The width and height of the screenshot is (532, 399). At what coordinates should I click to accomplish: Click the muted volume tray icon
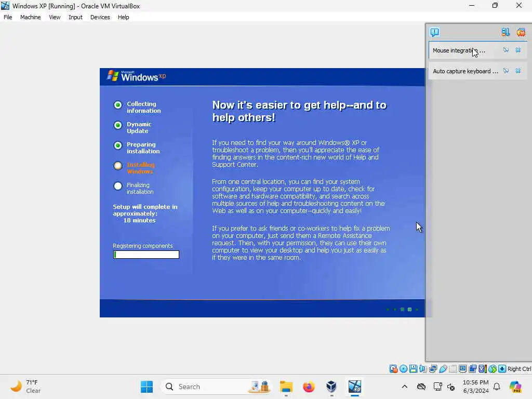pyautogui.click(x=451, y=387)
